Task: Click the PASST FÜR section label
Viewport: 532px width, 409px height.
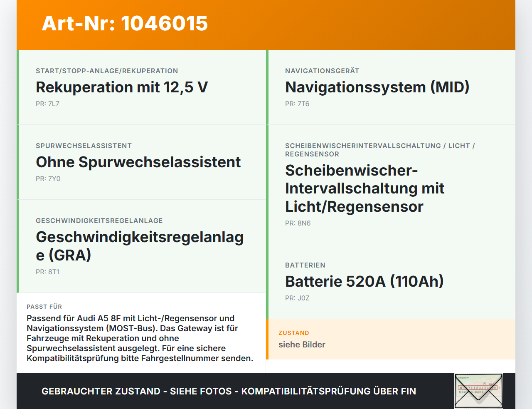Action: pos(44,307)
